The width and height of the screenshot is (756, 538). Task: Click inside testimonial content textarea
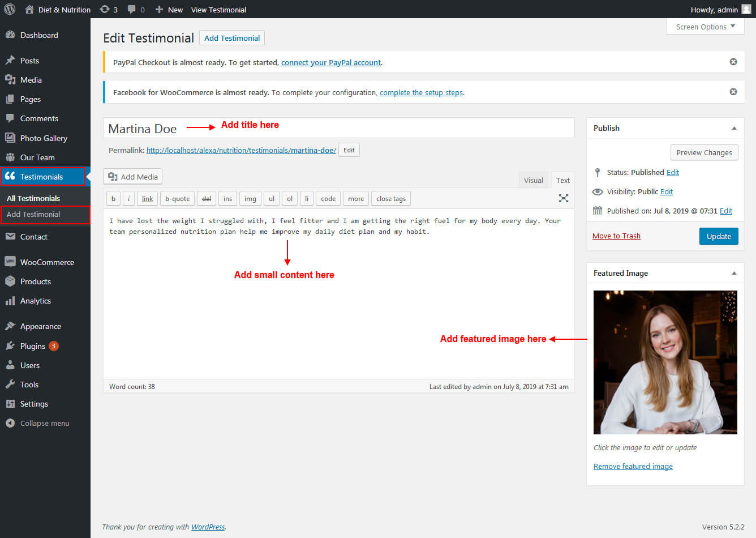(x=338, y=293)
